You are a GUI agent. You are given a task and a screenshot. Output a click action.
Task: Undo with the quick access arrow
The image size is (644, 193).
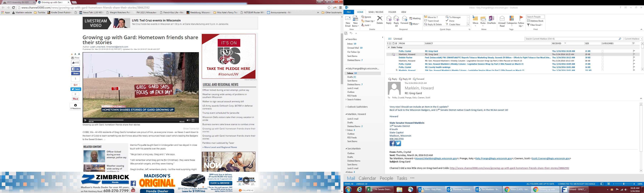click(x=351, y=33)
